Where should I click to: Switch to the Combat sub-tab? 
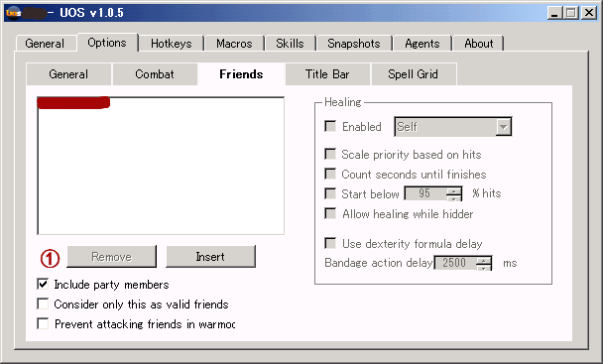point(155,73)
